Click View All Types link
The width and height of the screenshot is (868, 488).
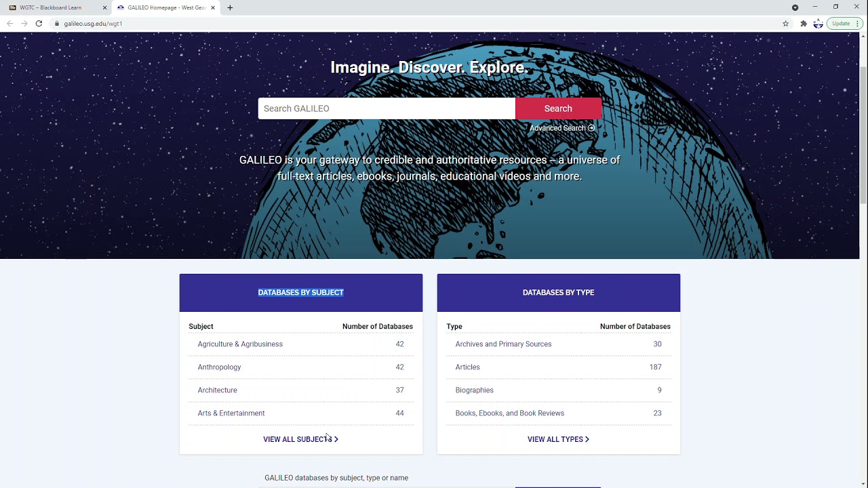click(x=558, y=439)
